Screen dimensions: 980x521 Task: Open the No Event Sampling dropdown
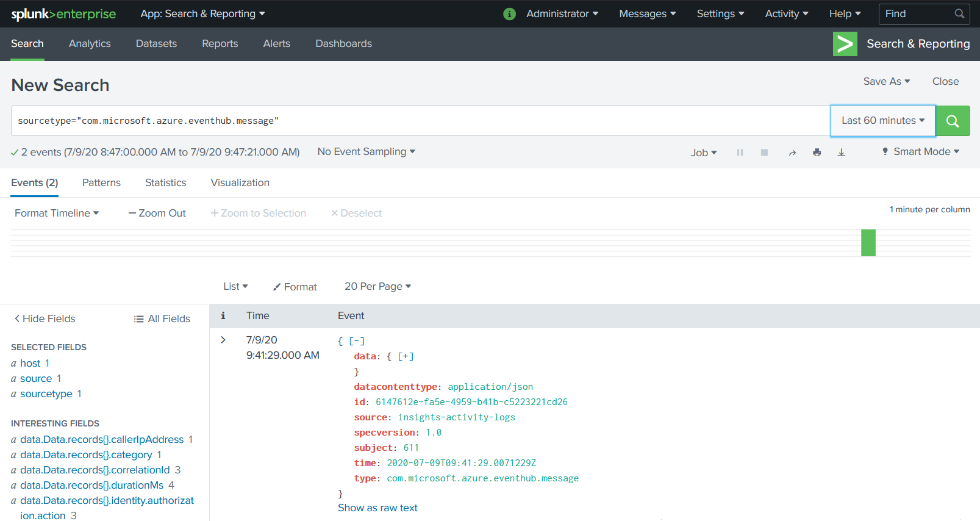click(x=366, y=151)
